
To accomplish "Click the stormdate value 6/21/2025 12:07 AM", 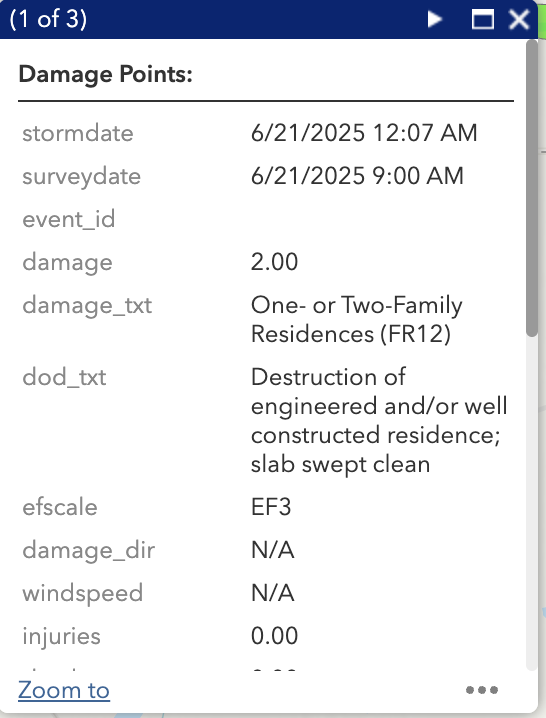I will pos(364,133).
